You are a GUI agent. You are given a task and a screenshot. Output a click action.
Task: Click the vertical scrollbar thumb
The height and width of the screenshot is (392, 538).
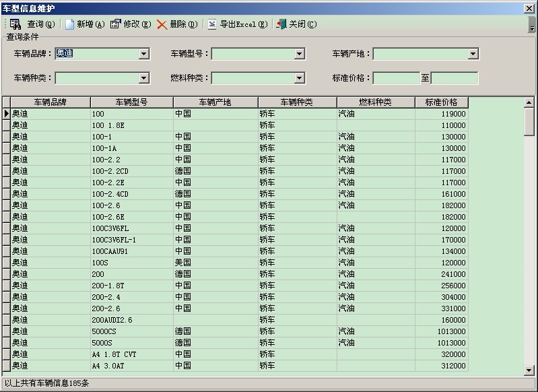click(529, 122)
